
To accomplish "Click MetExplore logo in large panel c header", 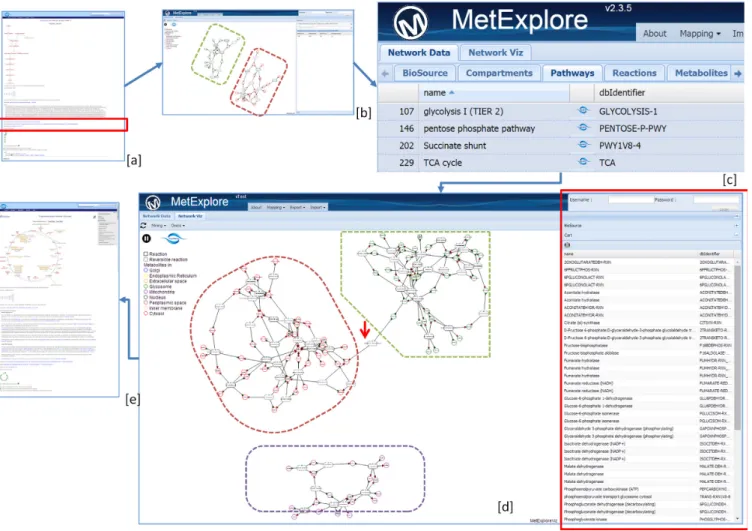I will coord(411,23).
